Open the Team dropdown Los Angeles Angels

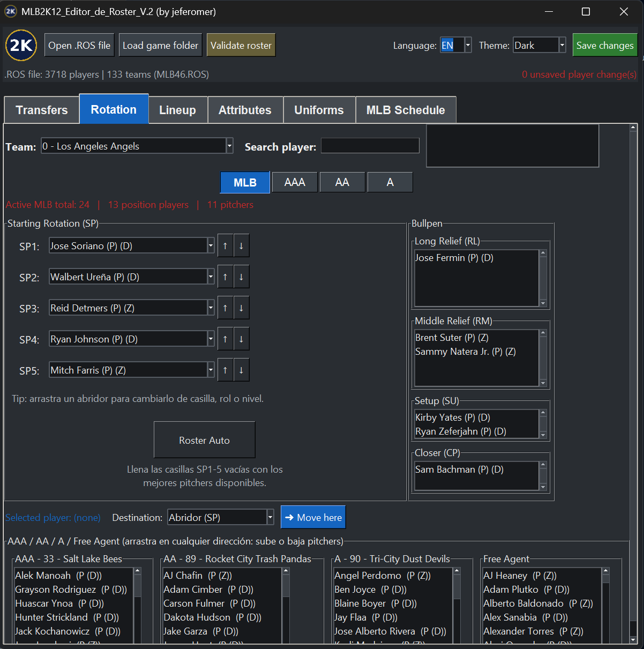click(137, 146)
